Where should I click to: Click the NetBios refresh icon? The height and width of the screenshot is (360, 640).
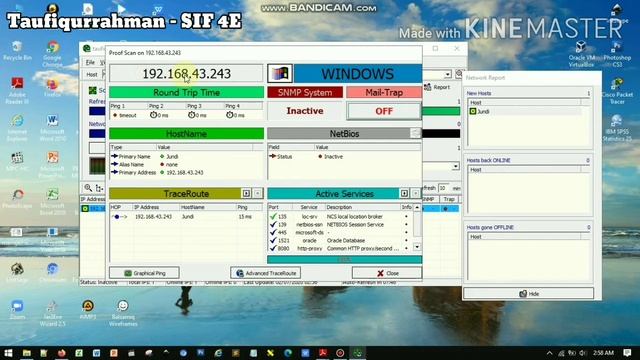416,133
